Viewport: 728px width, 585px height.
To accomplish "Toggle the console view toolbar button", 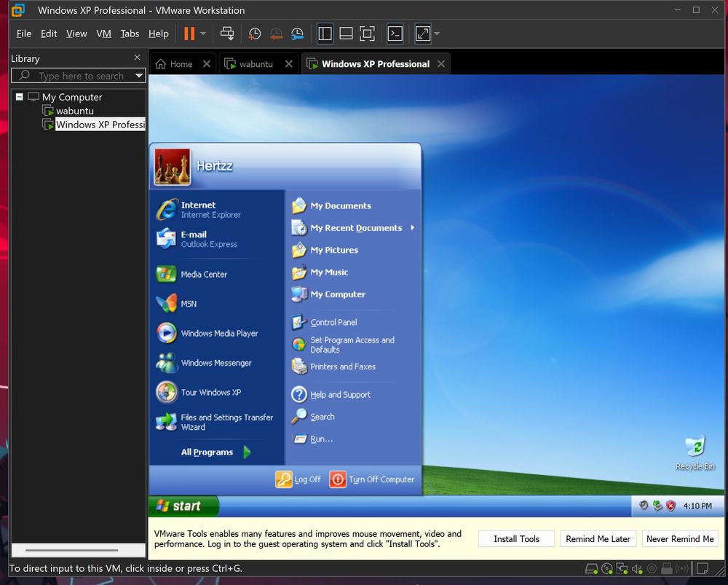I will (395, 34).
